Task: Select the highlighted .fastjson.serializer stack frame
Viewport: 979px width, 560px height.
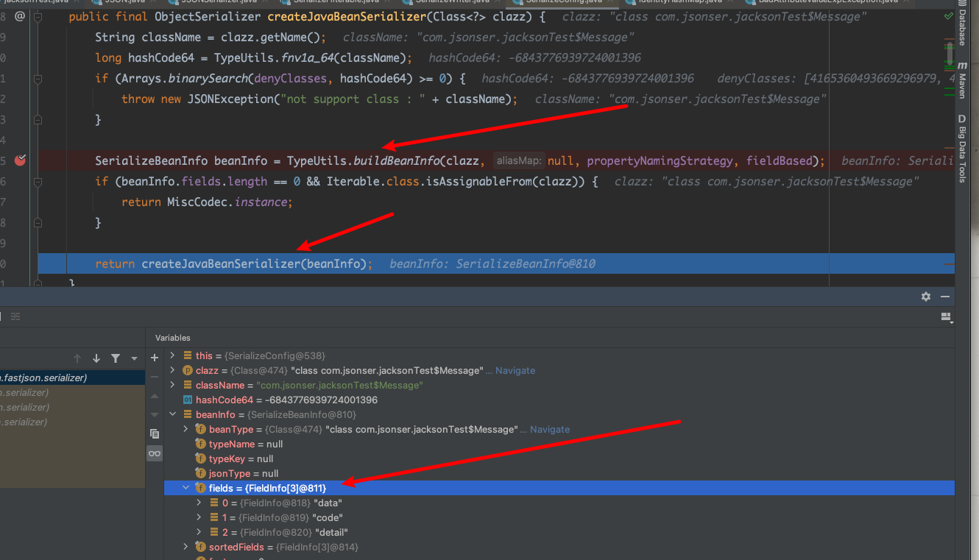Action: [73, 378]
